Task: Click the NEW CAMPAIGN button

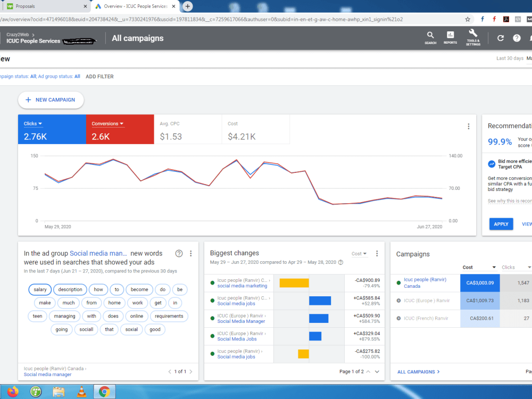Action: (x=51, y=100)
